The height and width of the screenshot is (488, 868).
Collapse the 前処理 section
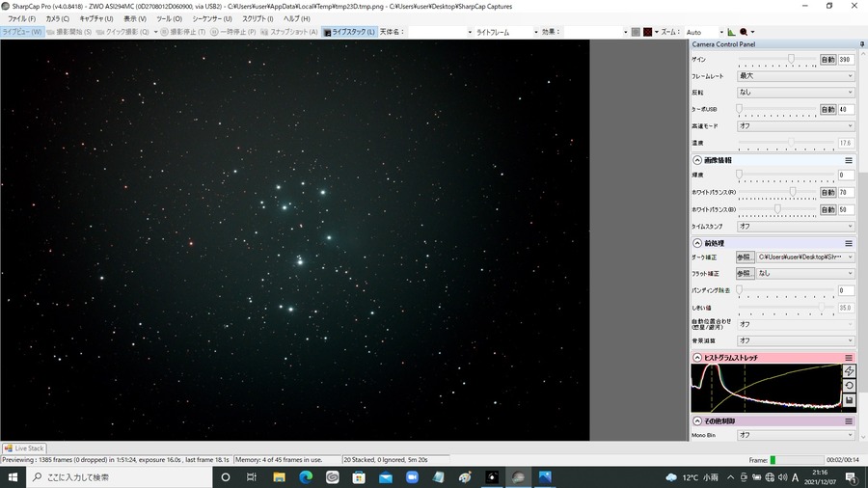697,243
